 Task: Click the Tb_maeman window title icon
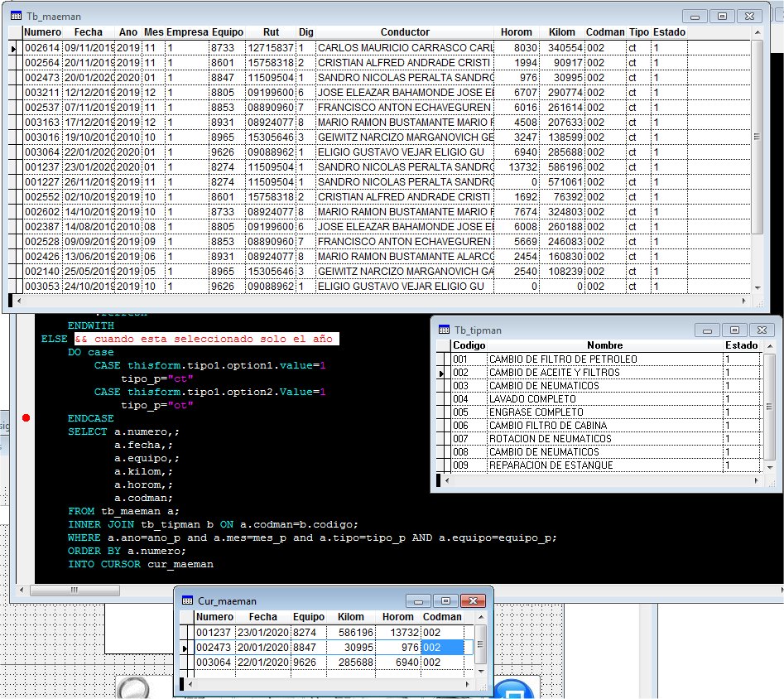(16, 16)
